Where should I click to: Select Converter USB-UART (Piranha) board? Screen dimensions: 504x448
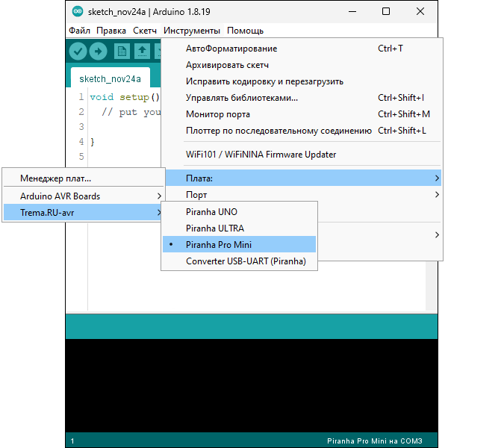point(239,261)
